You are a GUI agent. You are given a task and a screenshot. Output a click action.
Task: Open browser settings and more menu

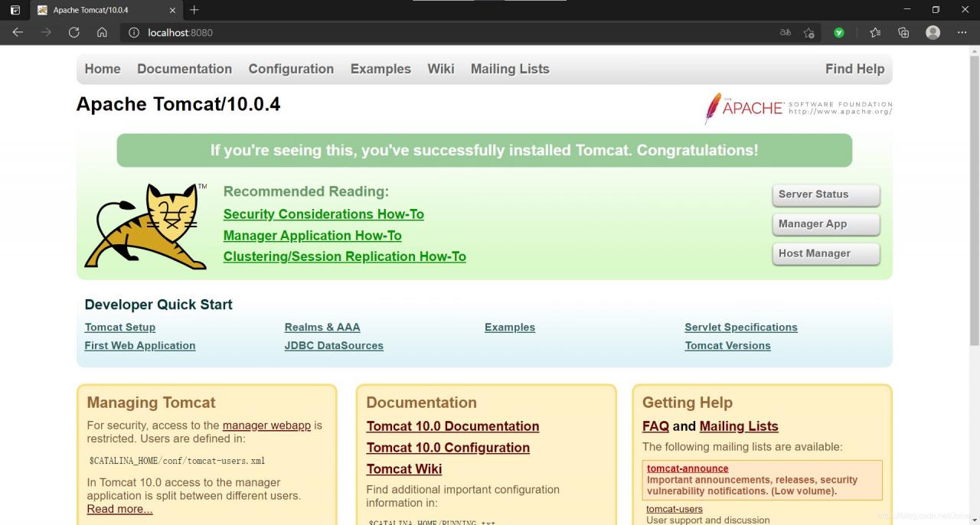point(962,32)
